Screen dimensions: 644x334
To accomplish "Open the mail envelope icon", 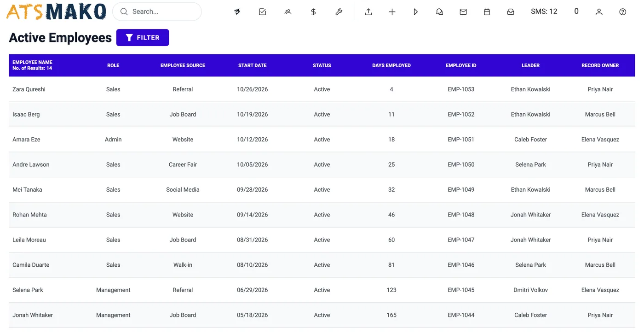I will pyautogui.click(x=463, y=12).
